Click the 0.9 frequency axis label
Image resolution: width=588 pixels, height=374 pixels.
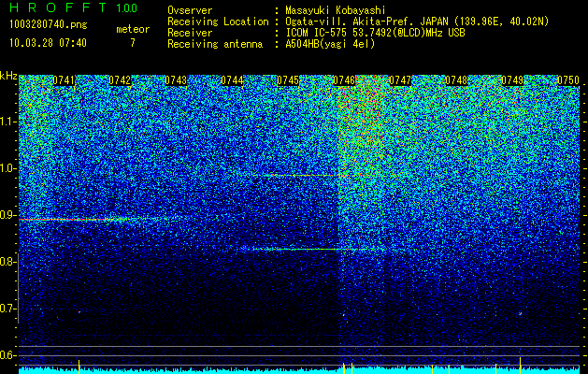(x=7, y=215)
